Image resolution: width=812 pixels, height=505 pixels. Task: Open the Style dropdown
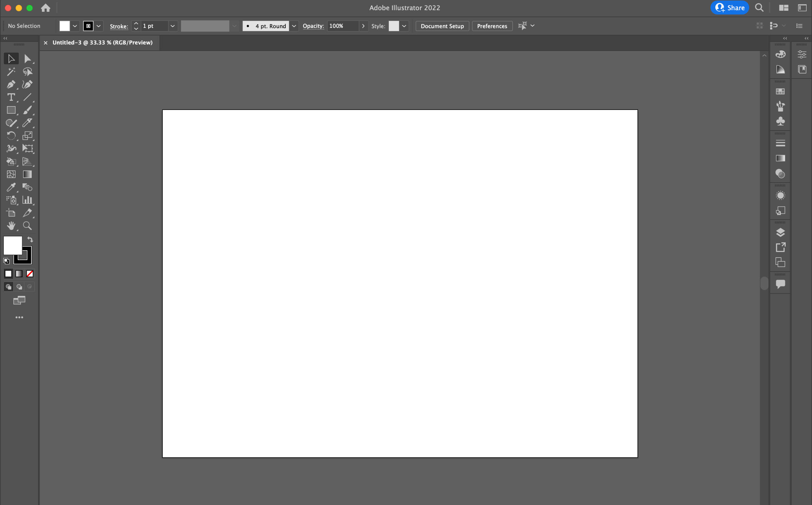[404, 26]
